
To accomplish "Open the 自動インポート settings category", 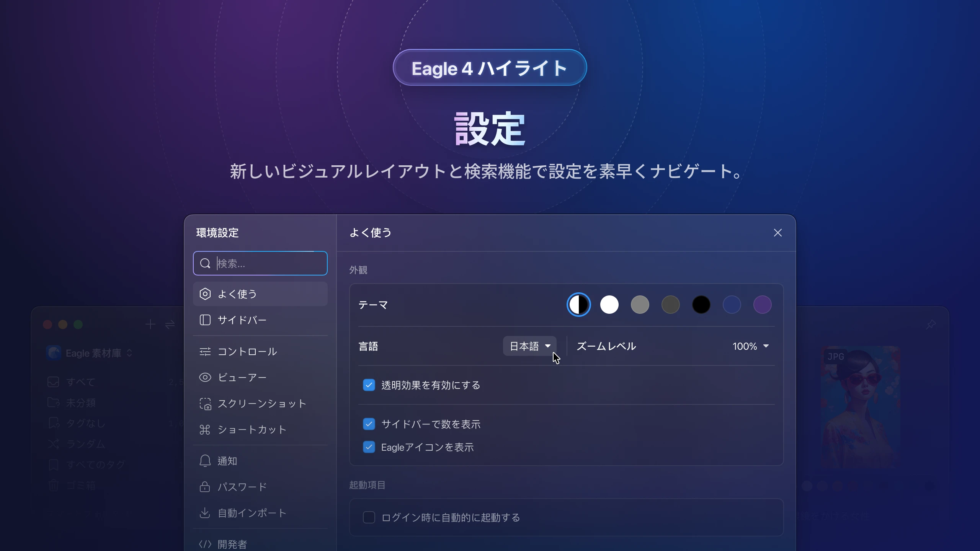I will [252, 513].
